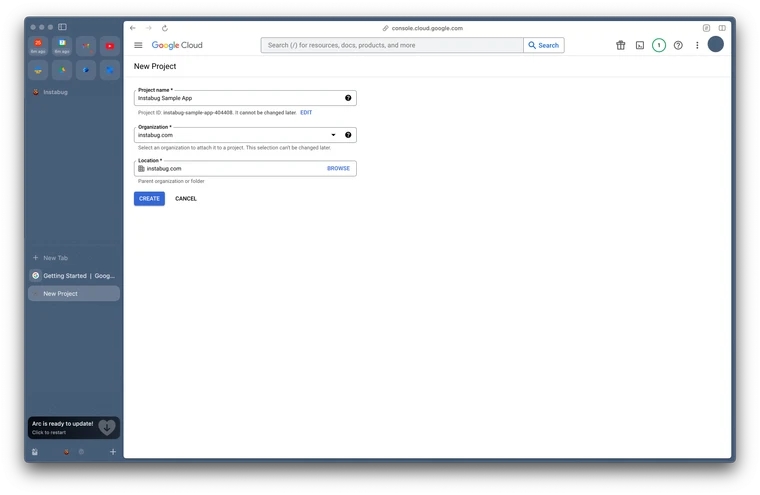Screen dimensions: 760x495
Task: Toggle split view icon in address bar
Action: 722,28
